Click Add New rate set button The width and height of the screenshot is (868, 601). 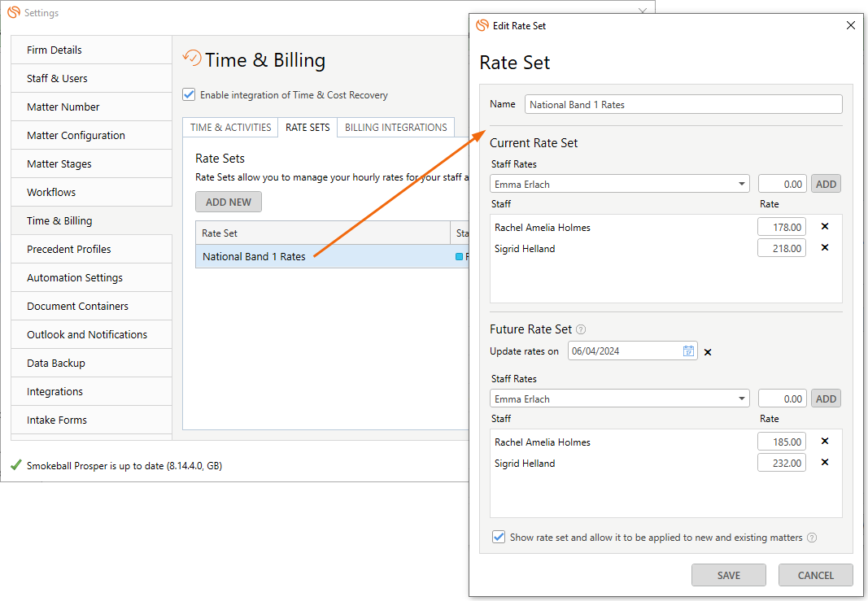click(x=228, y=202)
